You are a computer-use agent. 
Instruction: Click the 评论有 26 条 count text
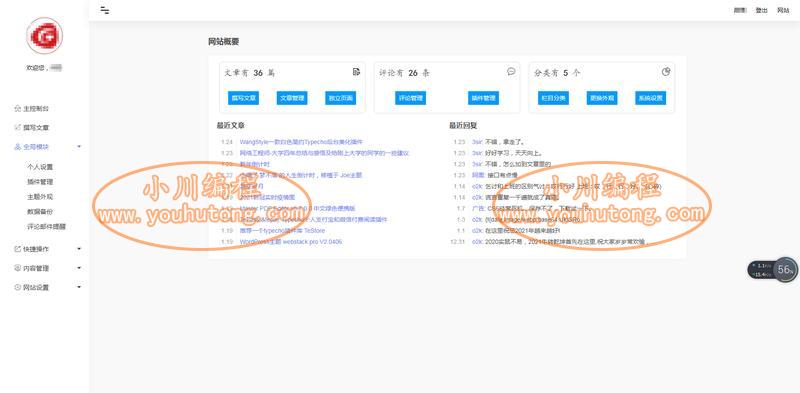405,73
